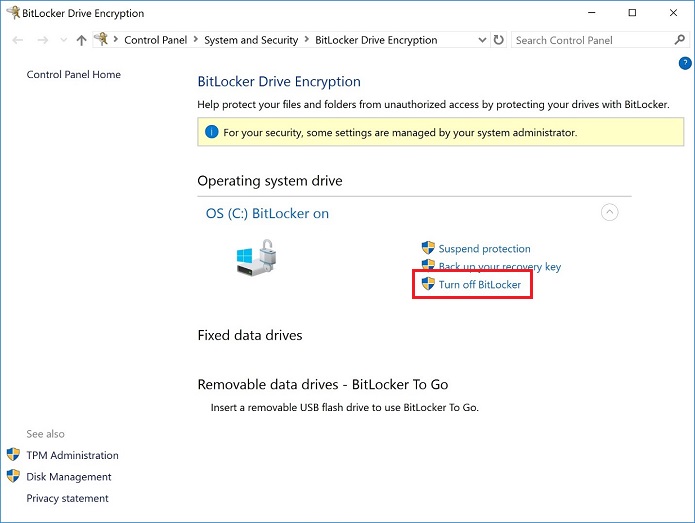Click shield icon beside Suspend protection

coord(428,248)
